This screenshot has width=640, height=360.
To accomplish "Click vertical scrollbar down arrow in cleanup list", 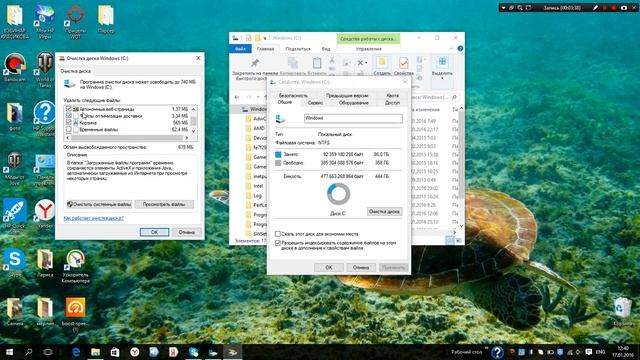I will [x=193, y=131].
